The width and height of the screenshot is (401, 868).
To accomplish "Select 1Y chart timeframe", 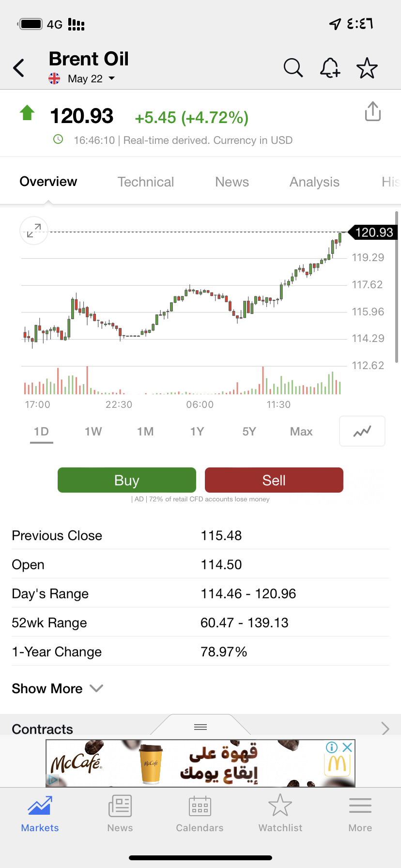I will click(197, 431).
